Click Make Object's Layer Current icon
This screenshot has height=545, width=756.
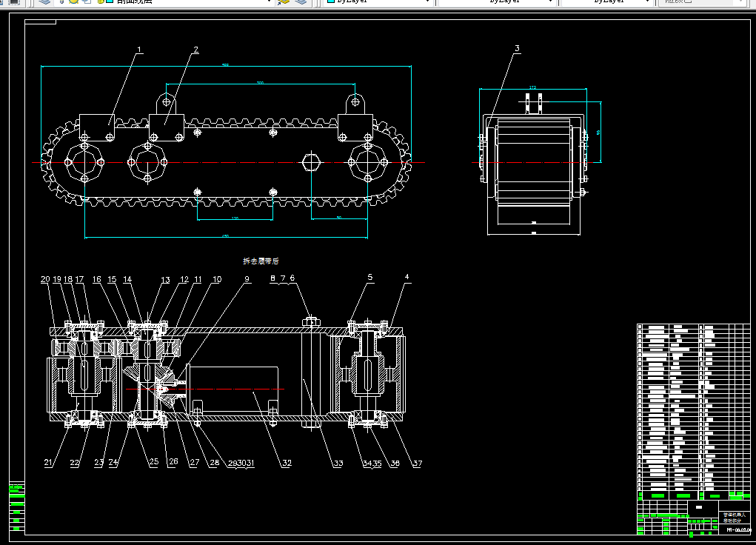click(284, 2)
